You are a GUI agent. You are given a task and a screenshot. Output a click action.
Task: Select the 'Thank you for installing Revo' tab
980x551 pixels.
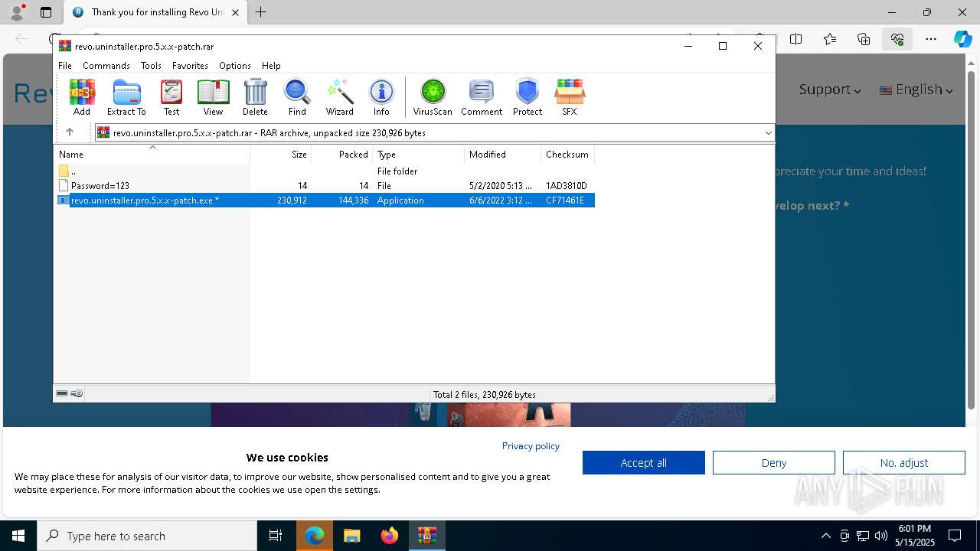click(155, 12)
